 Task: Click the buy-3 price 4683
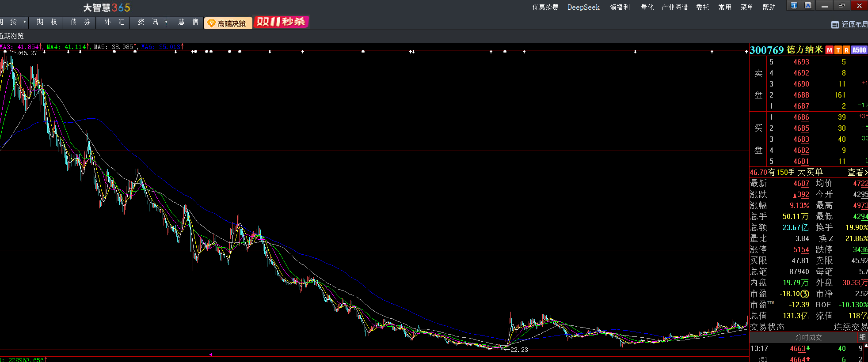[801, 140]
